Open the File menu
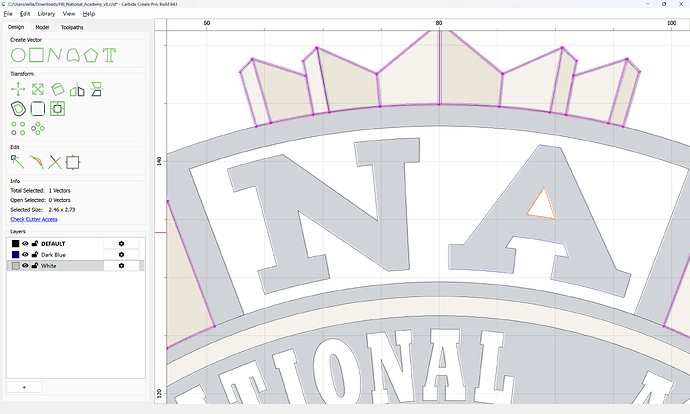 click(8, 14)
